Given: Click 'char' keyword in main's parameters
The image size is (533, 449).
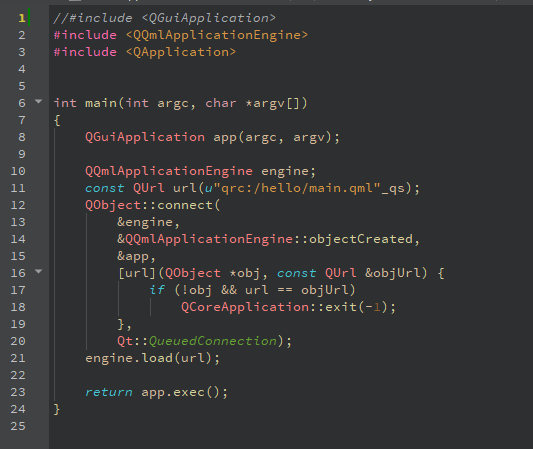Looking at the screenshot, I should (221, 103).
